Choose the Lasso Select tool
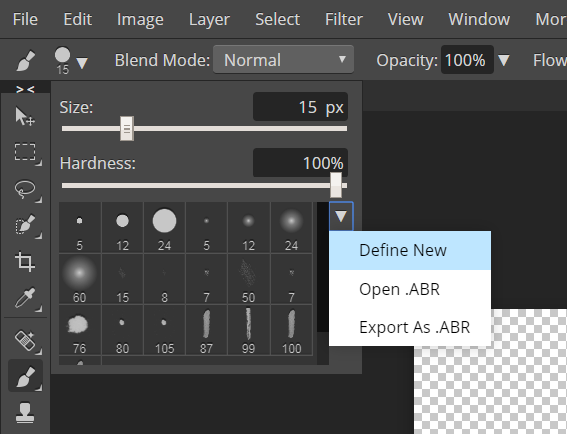Image resolution: width=567 pixels, height=434 pixels. coord(25,189)
